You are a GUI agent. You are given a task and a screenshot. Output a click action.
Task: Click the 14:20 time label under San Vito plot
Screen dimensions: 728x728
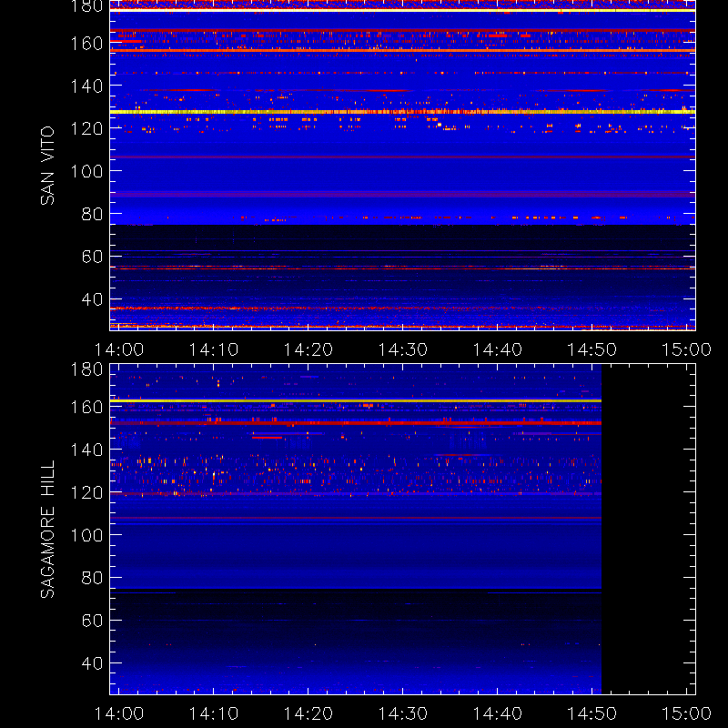308,349
